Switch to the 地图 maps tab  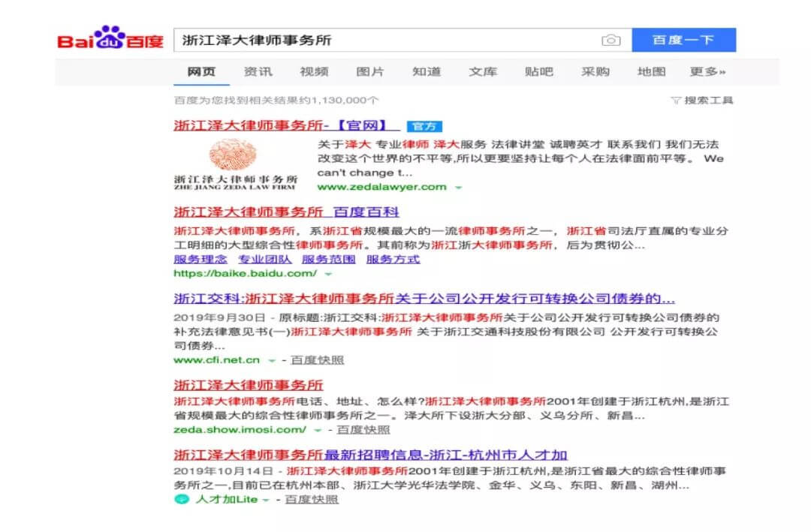tap(650, 71)
